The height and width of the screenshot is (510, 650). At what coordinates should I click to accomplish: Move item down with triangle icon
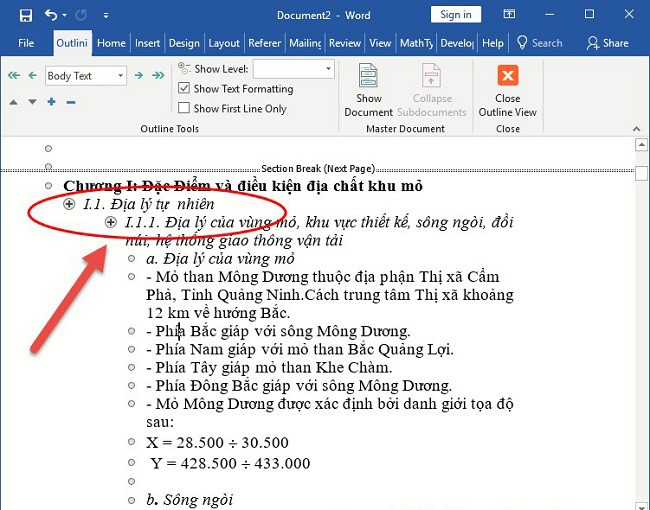pos(32,102)
